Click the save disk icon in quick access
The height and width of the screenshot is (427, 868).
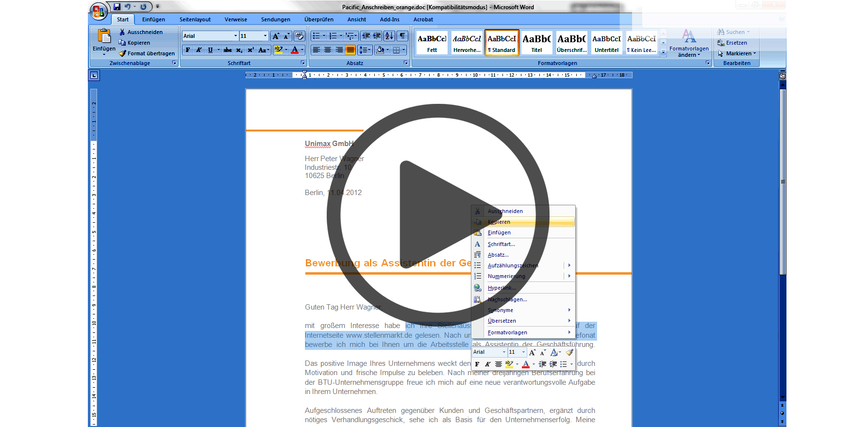(117, 7)
